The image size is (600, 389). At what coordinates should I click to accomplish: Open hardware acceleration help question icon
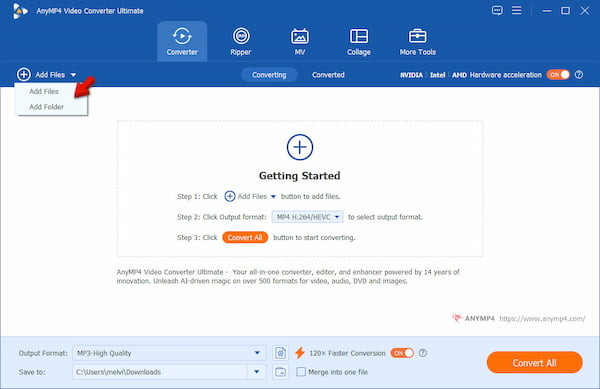point(579,75)
